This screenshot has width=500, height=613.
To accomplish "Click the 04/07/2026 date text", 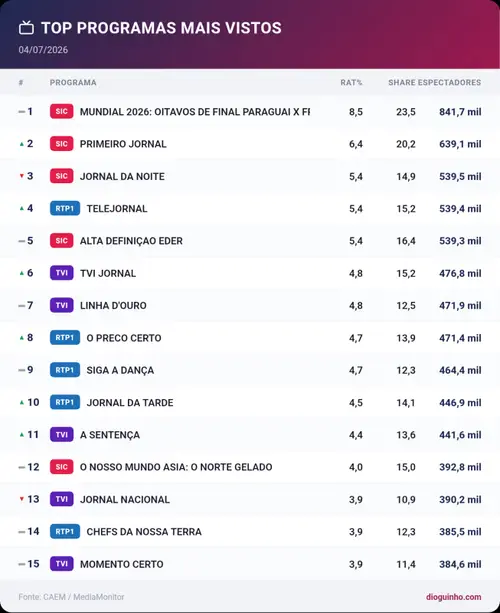I will (43, 50).
